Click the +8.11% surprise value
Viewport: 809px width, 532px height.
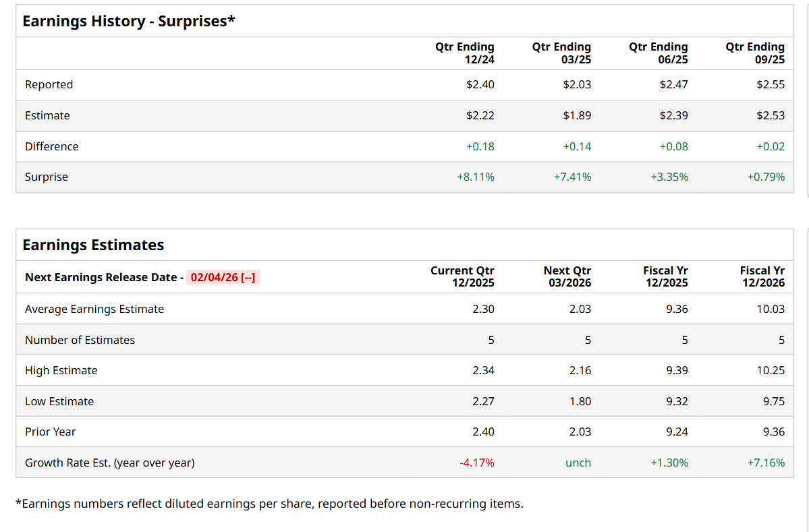475,177
